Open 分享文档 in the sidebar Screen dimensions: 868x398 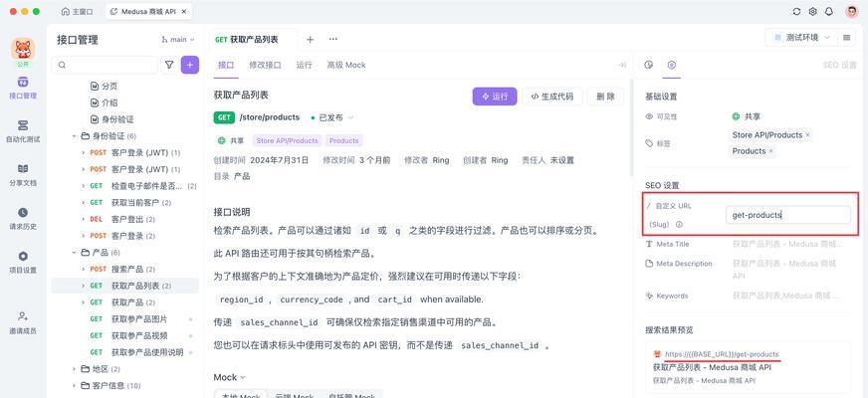click(23, 175)
